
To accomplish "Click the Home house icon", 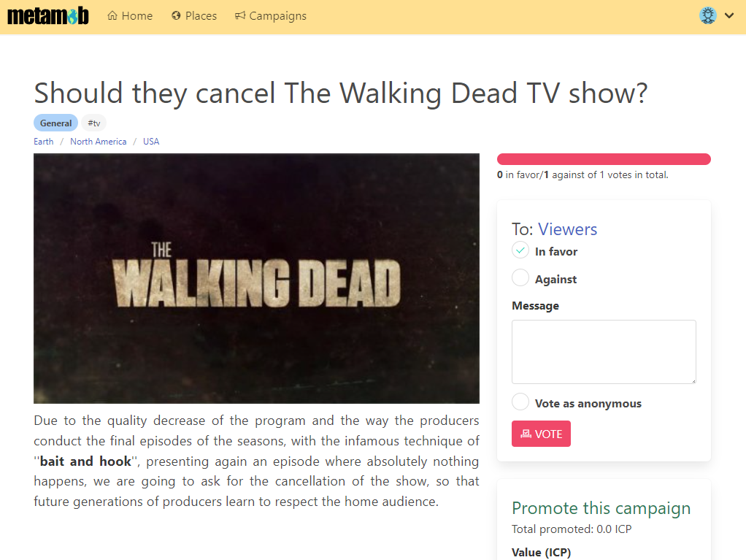I will pyautogui.click(x=112, y=16).
